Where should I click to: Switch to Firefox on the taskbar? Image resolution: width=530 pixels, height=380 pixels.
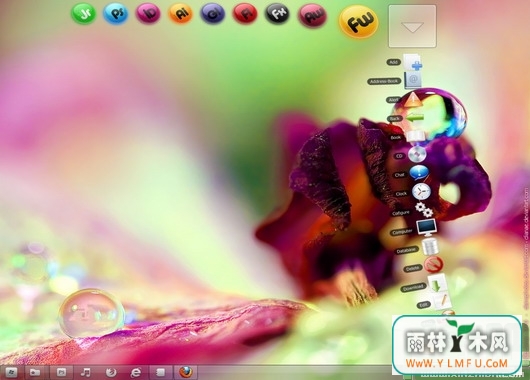click(186, 373)
